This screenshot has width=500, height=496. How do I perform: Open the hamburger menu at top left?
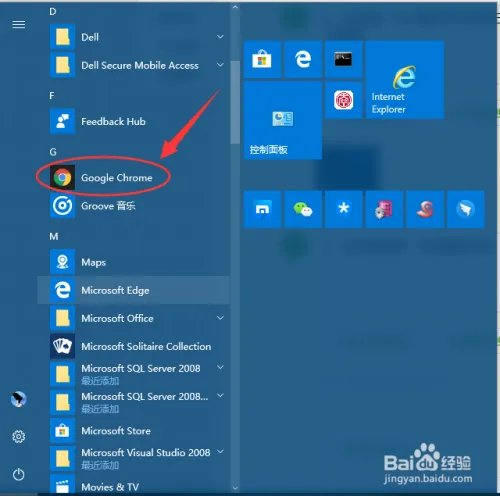click(19, 24)
